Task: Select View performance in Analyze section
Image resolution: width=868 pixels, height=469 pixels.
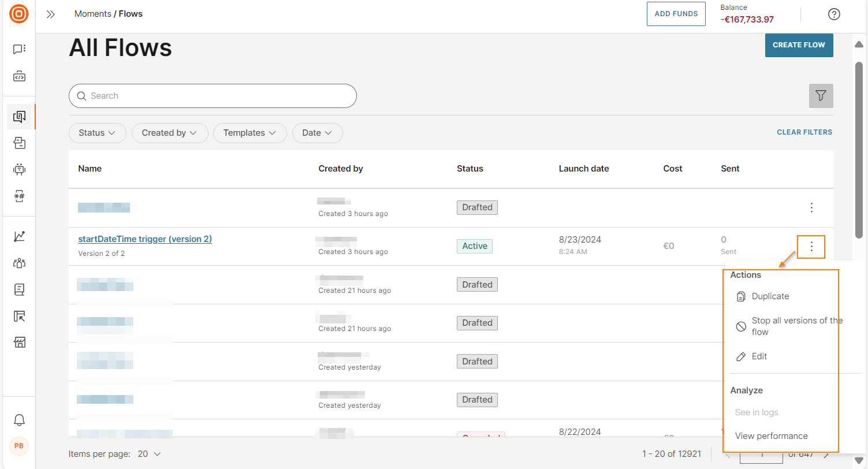Action: point(771,436)
